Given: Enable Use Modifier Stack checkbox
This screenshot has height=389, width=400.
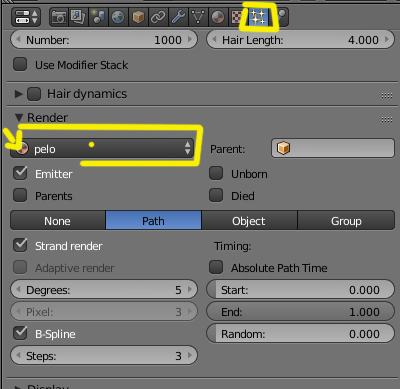Looking at the screenshot, I should 20,64.
